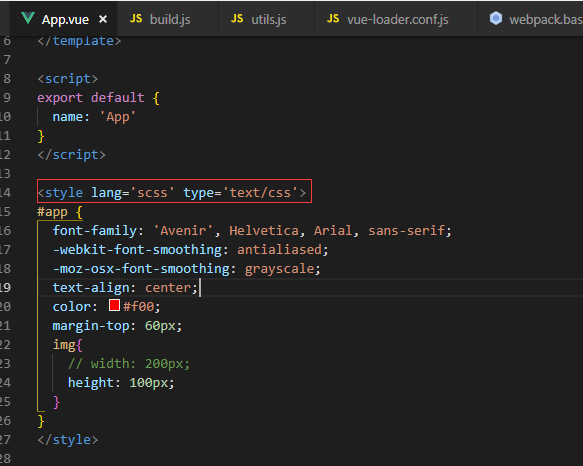Click the opening <script> tag
Image resolution: width=583 pixels, height=466 pixels.
click(x=68, y=79)
